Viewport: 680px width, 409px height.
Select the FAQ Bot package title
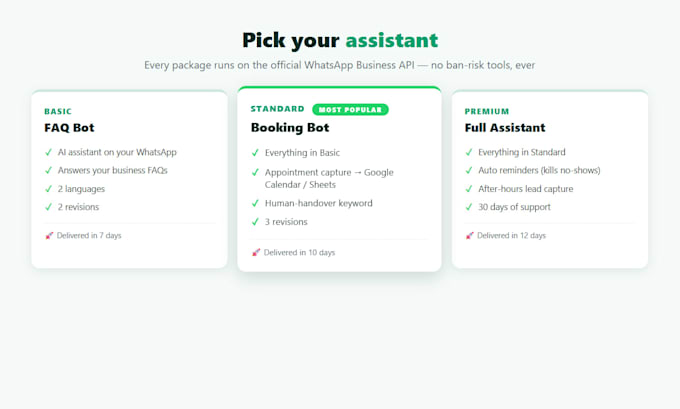click(x=69, y=128)
